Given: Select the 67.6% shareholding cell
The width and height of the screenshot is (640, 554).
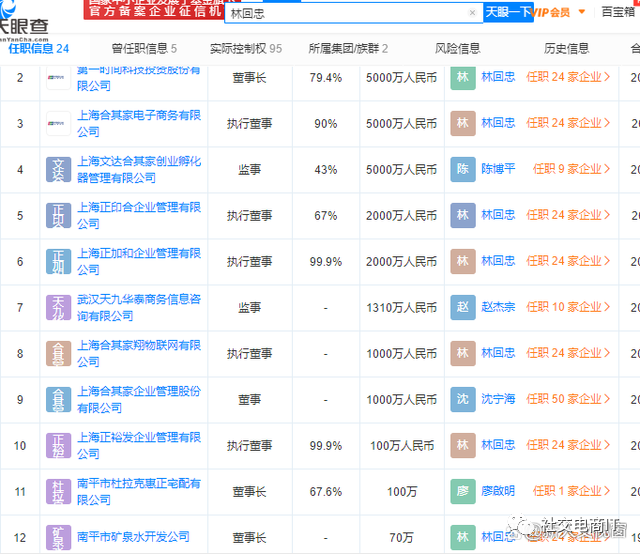Looking at the screenshot, I should [326, 492].
